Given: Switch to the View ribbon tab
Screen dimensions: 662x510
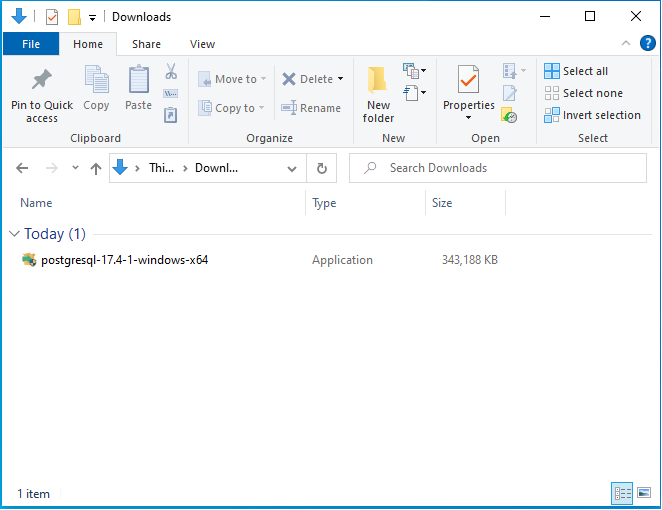Looking at the screenshot, I should (202, 44).
